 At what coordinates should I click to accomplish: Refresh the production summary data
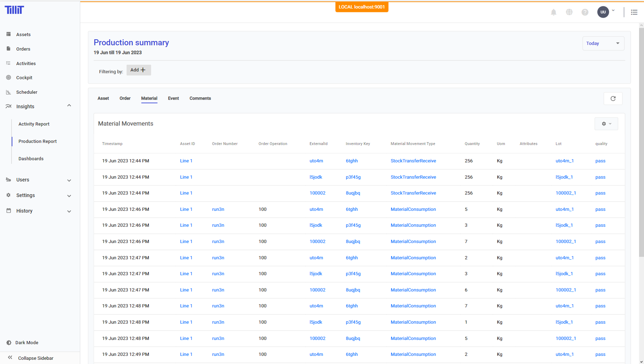pos(613,99)
